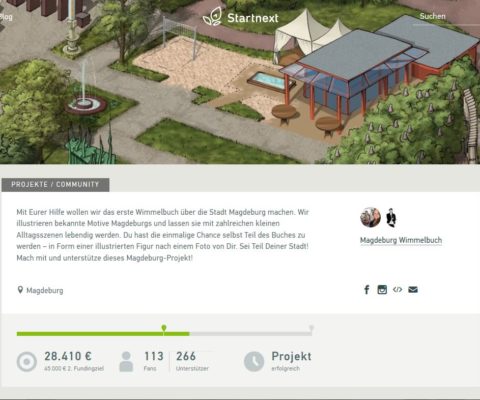The width and height of the screenshot is (480, 400).
Task: Click the Suchen search field
Action: [x=446, y=17]
